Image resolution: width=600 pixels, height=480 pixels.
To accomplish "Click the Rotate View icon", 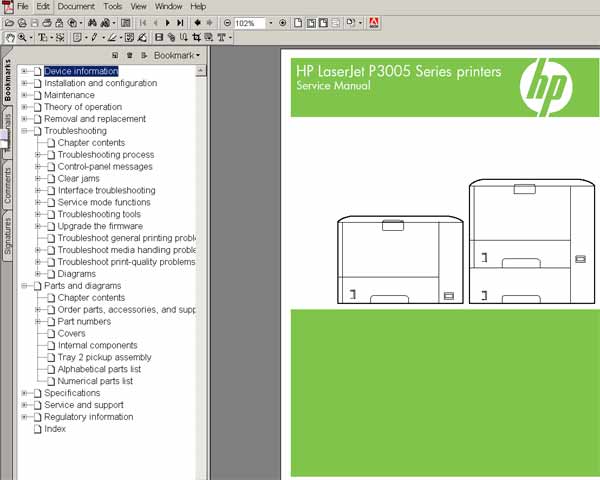I will coord(351,23).
